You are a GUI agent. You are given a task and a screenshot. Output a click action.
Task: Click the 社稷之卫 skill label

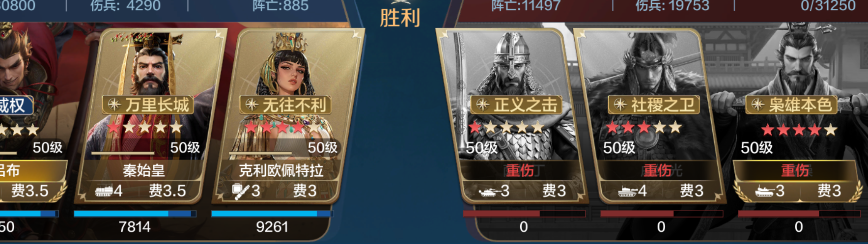click(x=654, y=105)
